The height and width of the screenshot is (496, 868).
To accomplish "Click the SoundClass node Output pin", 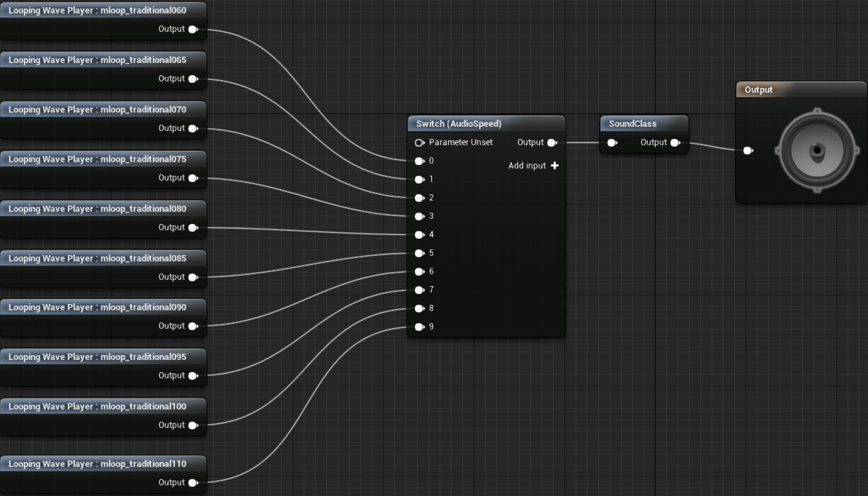I will [x=675, y=142].
